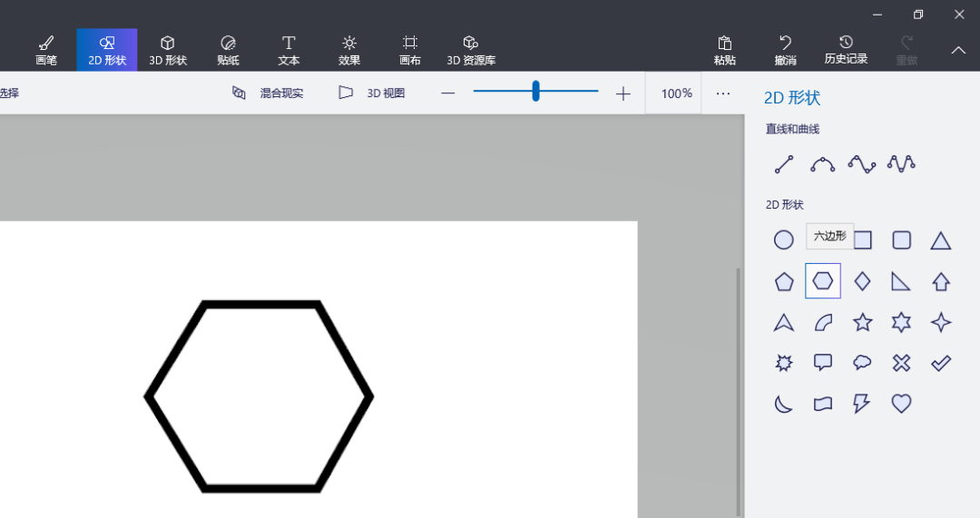Select the four-point star shape
Image resolution: width=980 pixels, height=518 pixels.
[x=941, y=322]
